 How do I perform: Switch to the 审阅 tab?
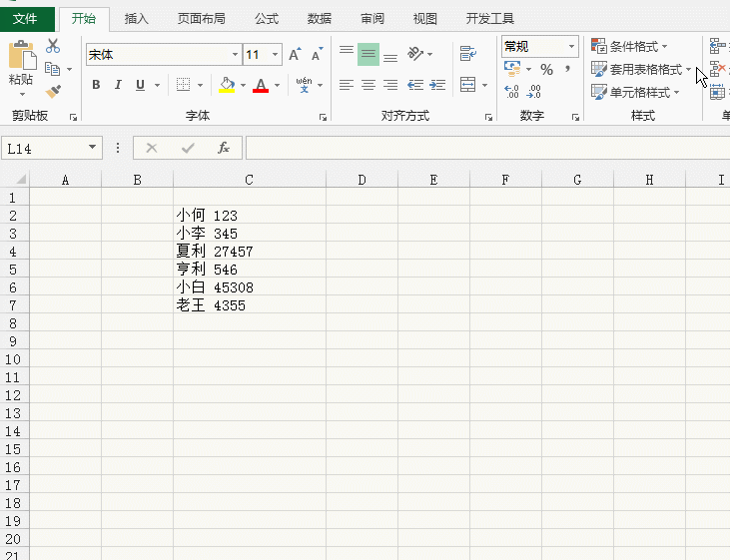pyautogui.click(x=372, y=19)
